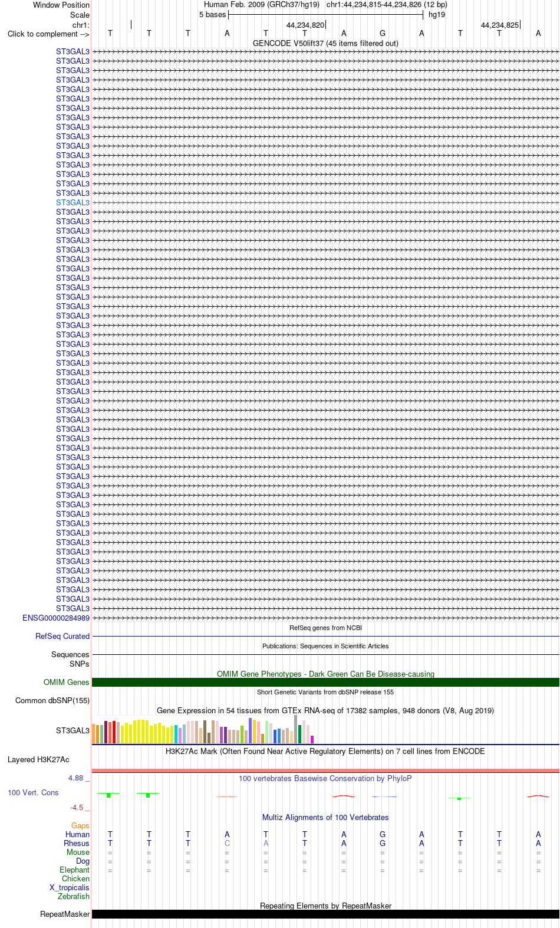Click the 44,234,820 coordinate marker

(x=305, y=25)
